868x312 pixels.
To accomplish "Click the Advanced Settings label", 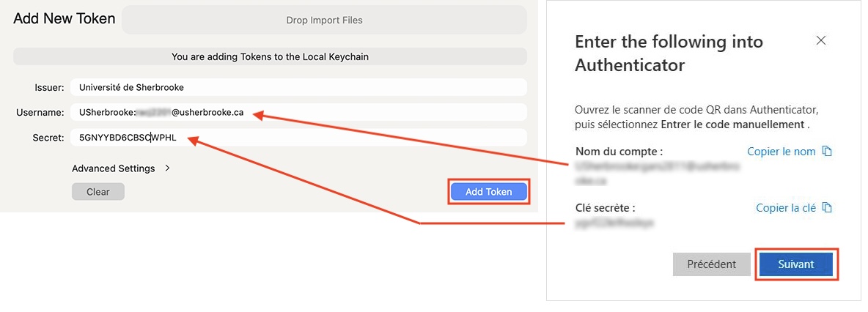I will click(114, 168).
